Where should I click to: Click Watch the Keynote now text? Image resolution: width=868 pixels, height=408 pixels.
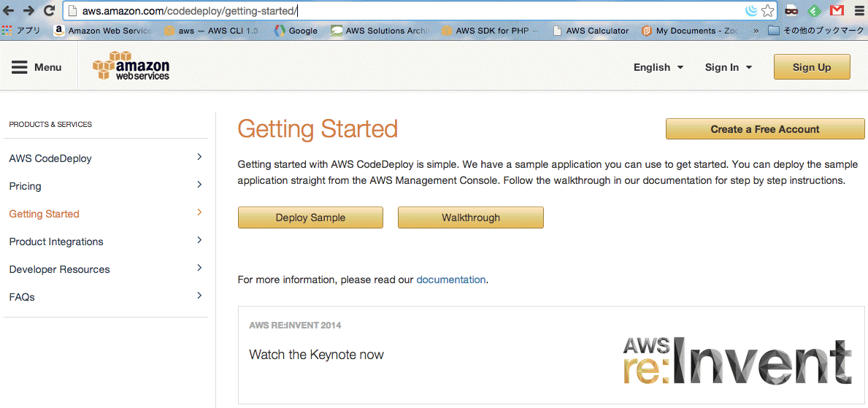(x=316, y=354)
